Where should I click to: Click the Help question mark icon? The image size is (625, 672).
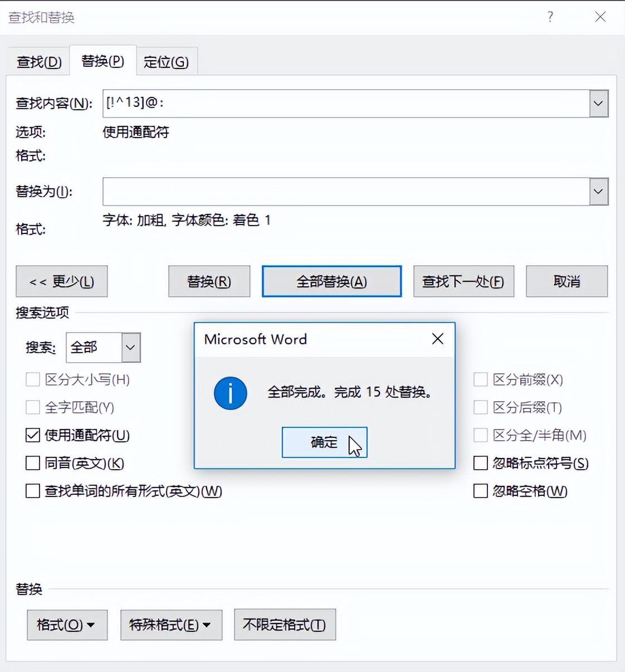(x=550, y=17)
